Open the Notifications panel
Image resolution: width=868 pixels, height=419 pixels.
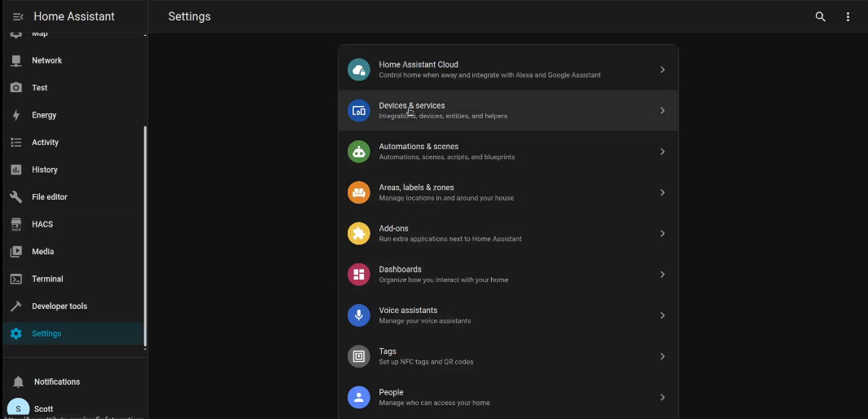56,382
